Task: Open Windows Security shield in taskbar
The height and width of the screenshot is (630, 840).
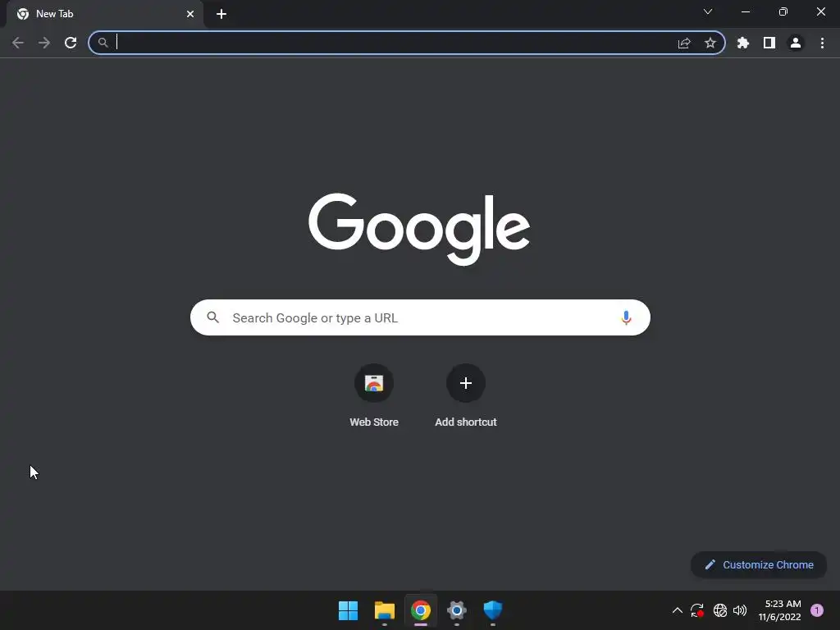Action: tap(493, 610)
